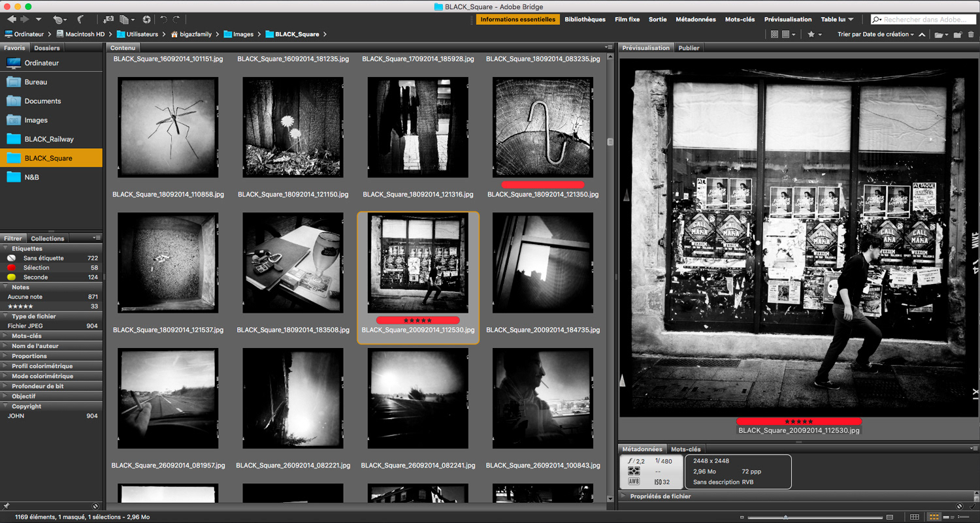Open Trier par Date de création dropdown
The image size is (980, 523).
point(876,35)
